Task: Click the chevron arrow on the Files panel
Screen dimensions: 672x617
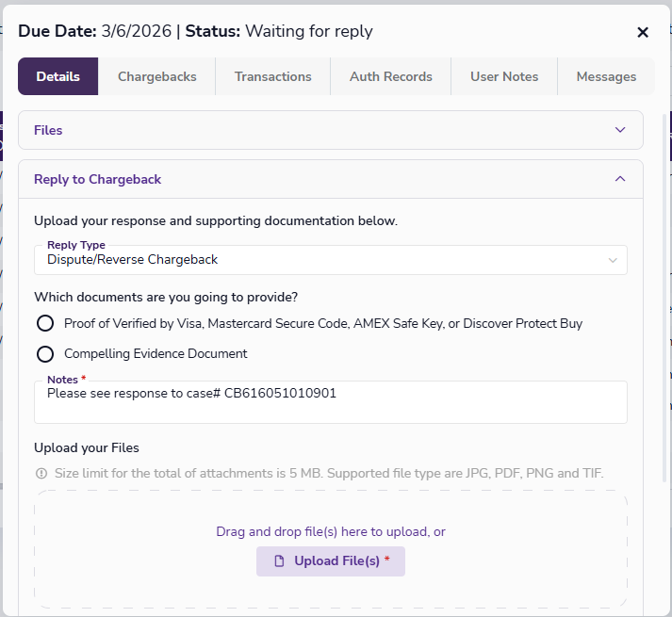Action: pos(619,130)
